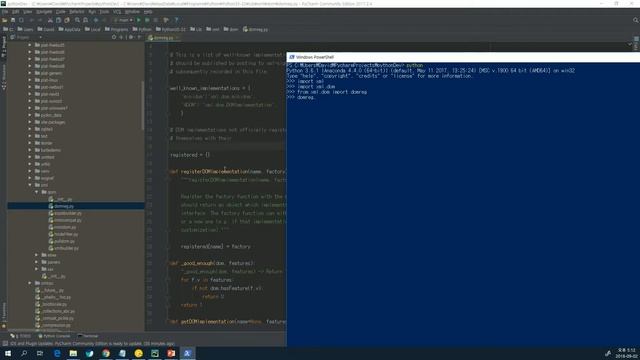Open the Windows Start menu
This screenshot has height=360, width=640.
8,353
